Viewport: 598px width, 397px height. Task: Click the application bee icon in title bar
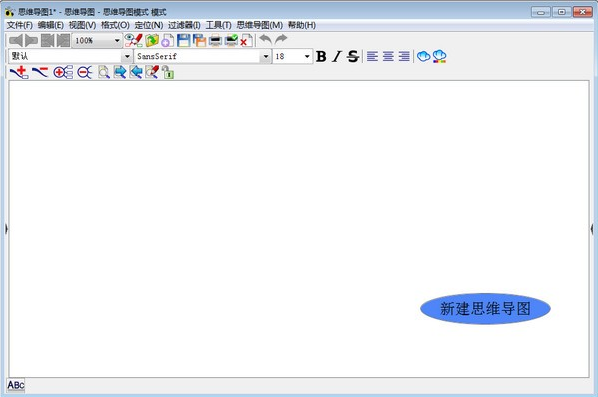[10, 12]
